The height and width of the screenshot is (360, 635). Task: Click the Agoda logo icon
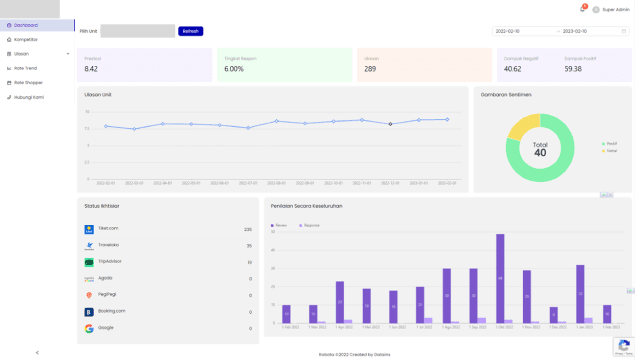[89, 279]
